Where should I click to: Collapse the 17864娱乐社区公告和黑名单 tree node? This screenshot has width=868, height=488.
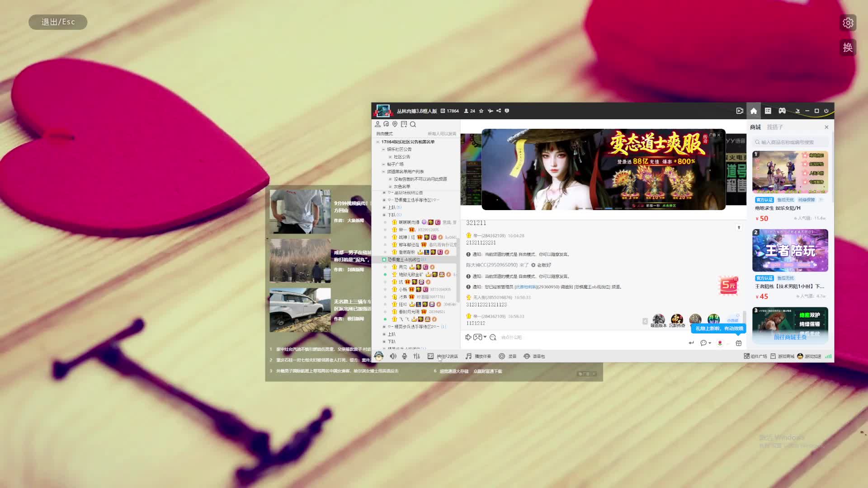[x=378, y=142]
